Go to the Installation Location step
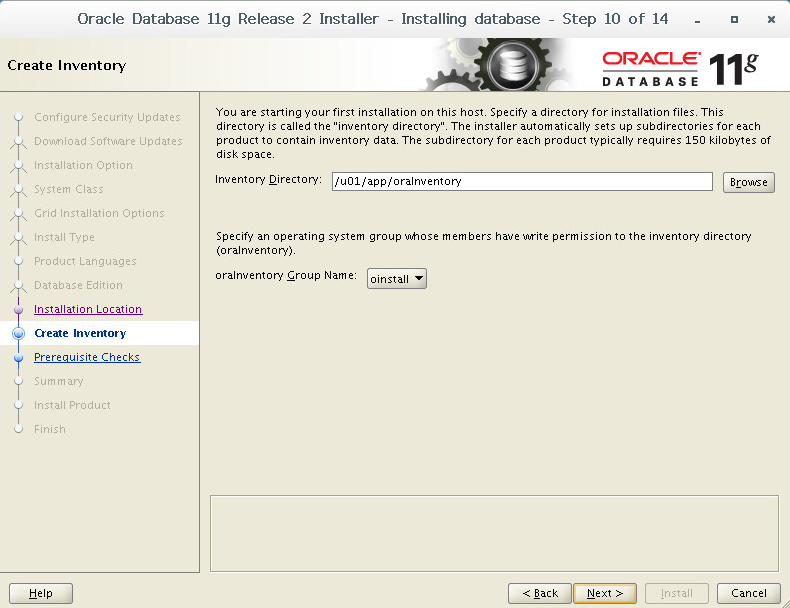The image size is (790, 608). (88, 309)
